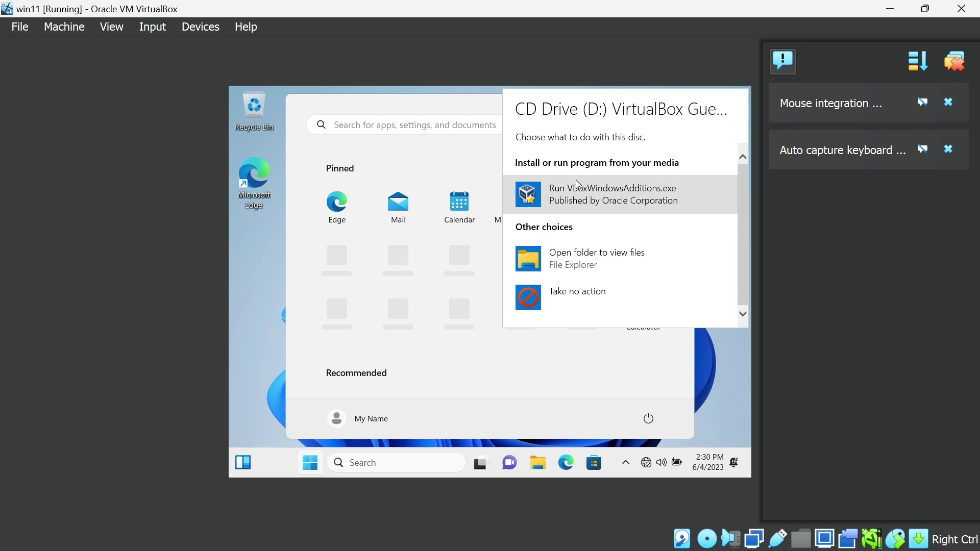The height and width of the screenshot is (551, 980).
Task: Click the USB devices status icon
Action: tap(777, 539)
